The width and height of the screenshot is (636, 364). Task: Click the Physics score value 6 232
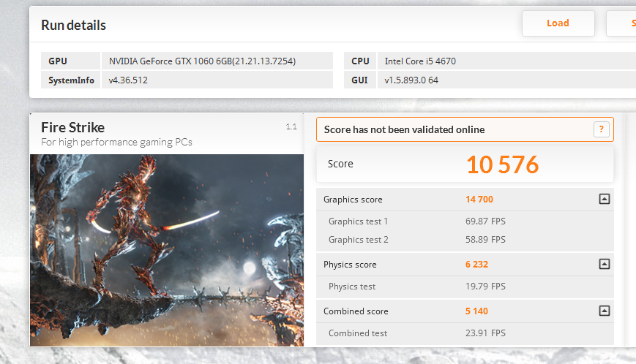click(x=476, y=265)
